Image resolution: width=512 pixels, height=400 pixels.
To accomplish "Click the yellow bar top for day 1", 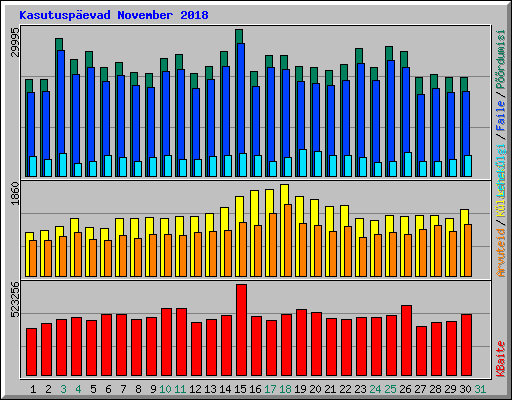I will [x=29, y=236].
